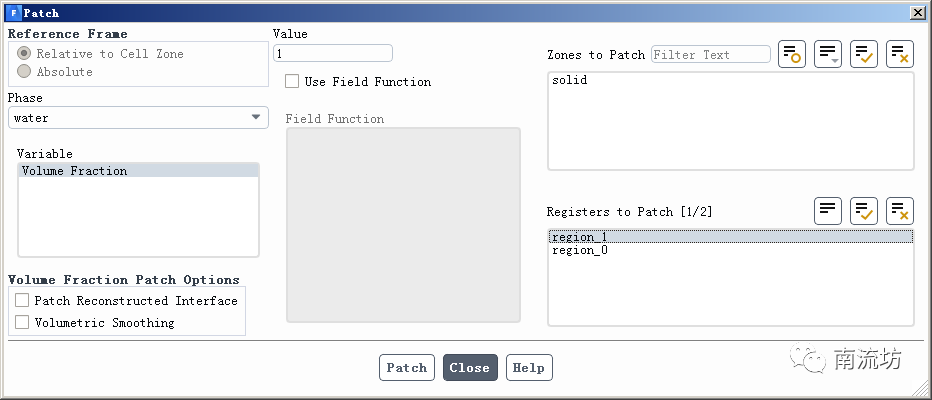Select Absolute reference frame radio button
The height and width of the screenshot is (400, 932).
[x=24, y=72]
